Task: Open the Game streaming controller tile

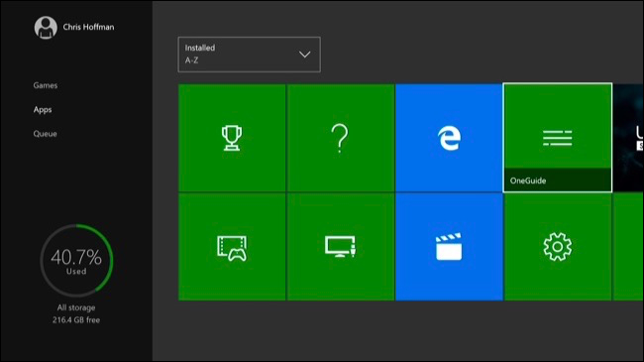Action: point(232,247)
